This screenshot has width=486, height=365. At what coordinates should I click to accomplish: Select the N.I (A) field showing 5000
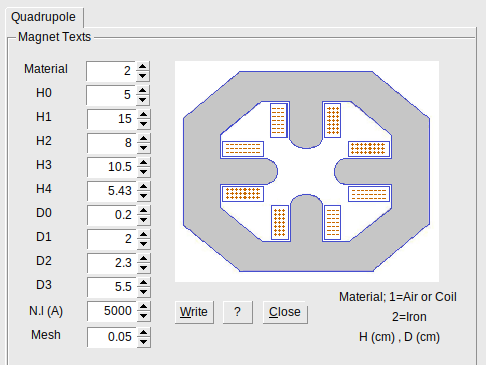pyautogui.click(x=112, y=311)
